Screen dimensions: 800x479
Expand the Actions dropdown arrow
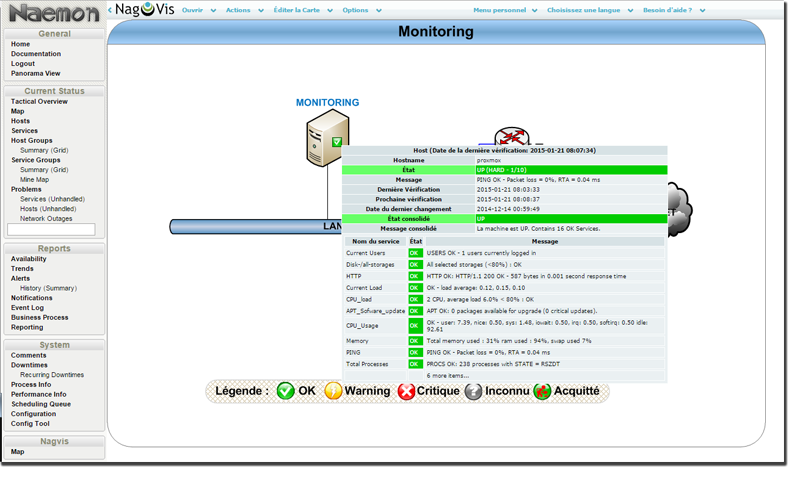(261, 10)
